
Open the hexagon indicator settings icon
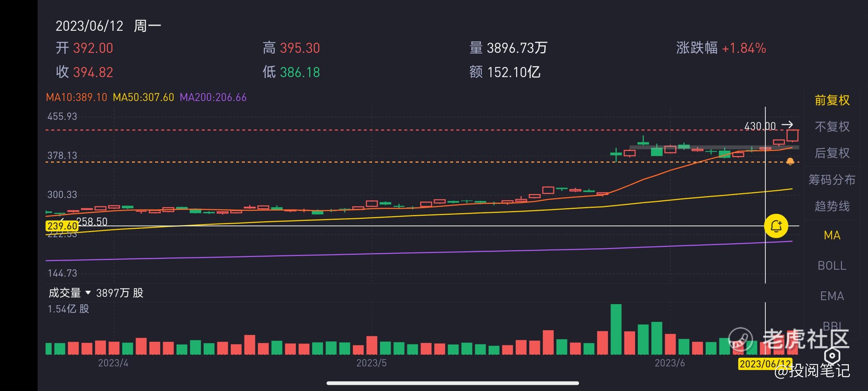click(832, 356)
